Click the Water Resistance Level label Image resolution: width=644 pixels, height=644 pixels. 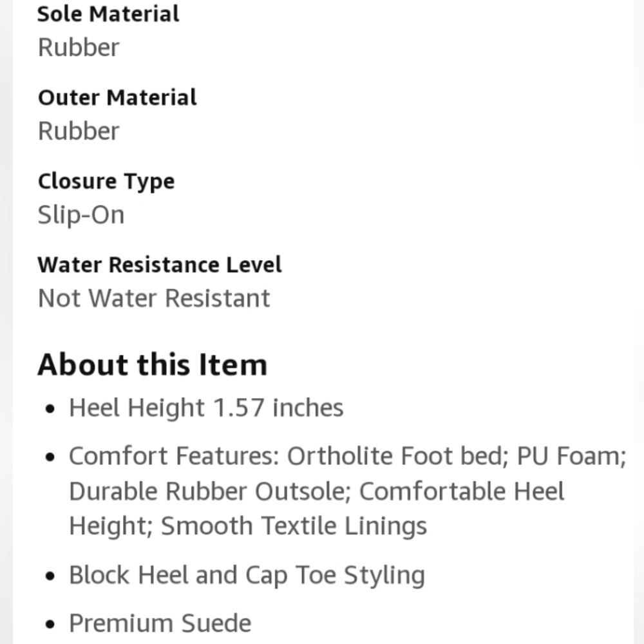160,265
